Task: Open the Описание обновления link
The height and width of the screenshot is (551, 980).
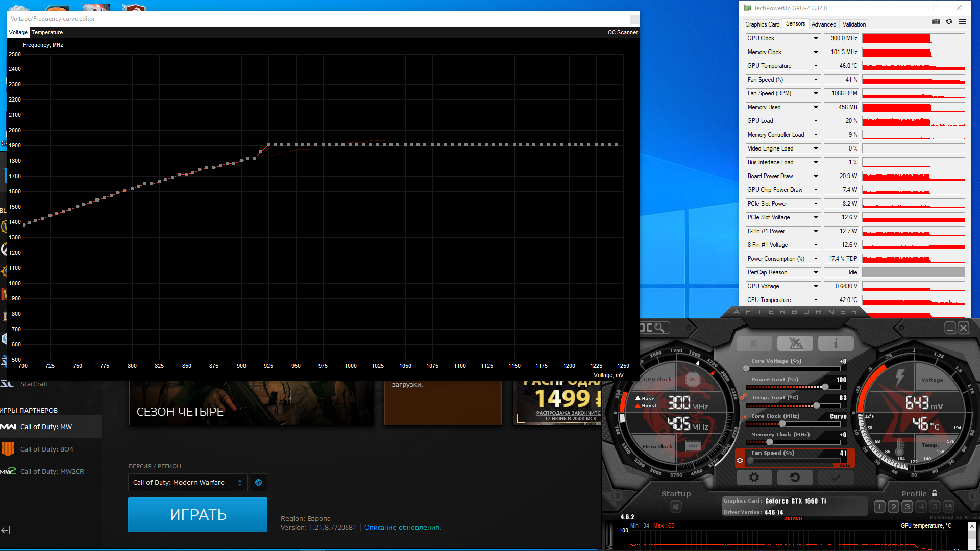Action: point(402,528)
